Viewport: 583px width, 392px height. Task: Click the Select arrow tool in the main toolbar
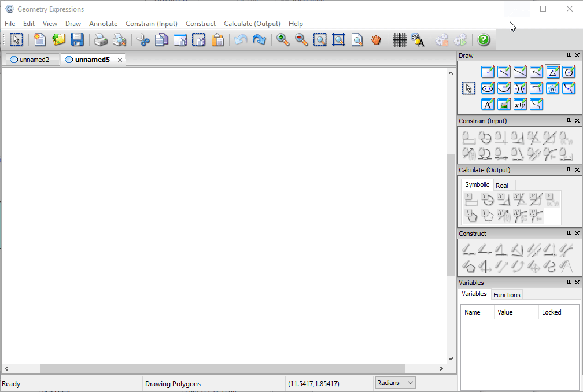point(16,40)
